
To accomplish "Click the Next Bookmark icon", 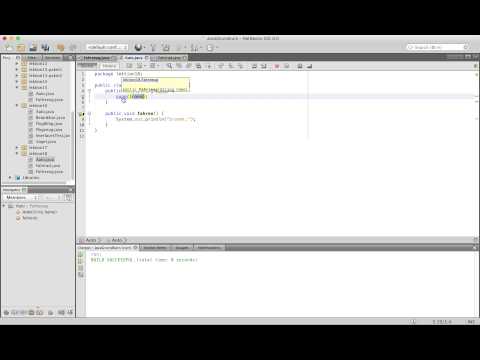I will pyautogui.click(x=230, y=66).
